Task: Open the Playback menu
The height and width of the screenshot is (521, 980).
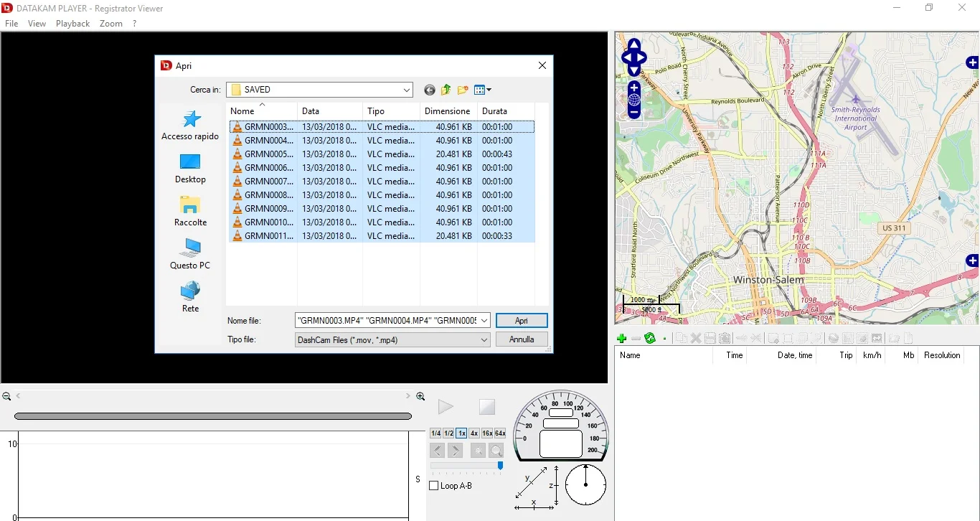Action: [x=72, y=24]
